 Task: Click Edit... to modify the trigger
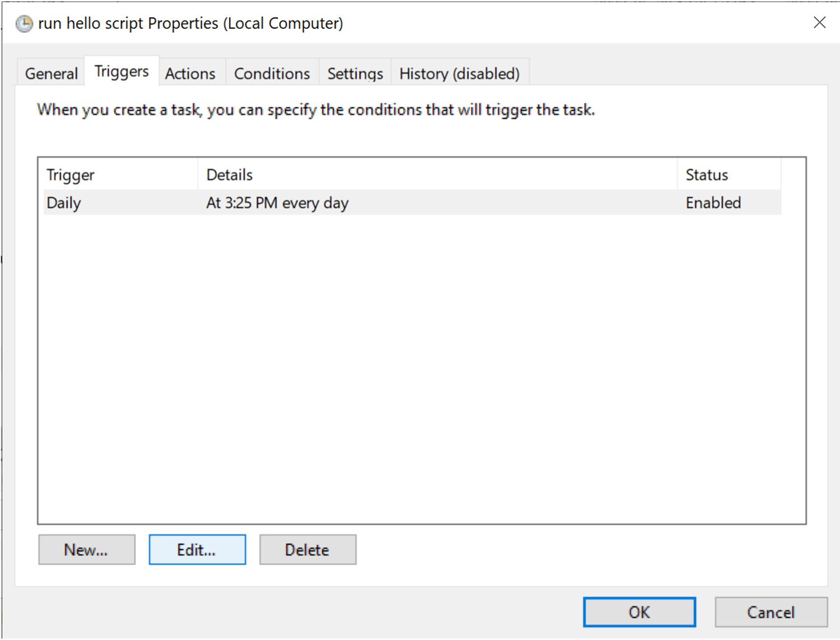197,550
